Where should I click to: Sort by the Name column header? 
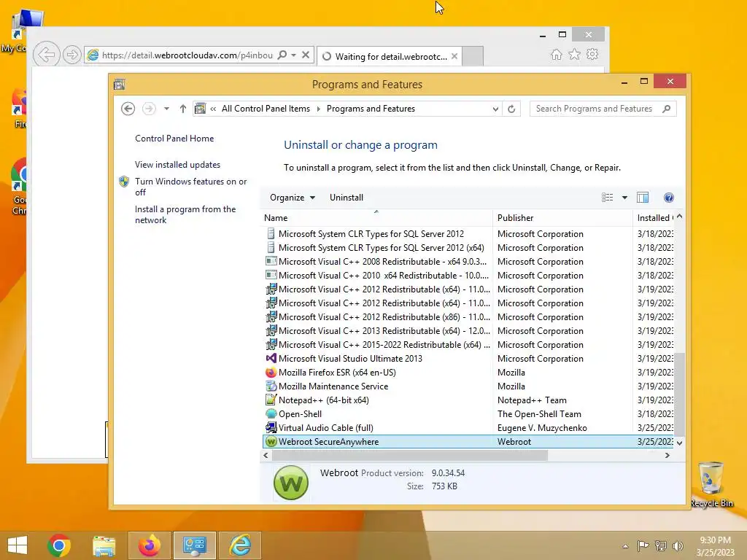376,217
